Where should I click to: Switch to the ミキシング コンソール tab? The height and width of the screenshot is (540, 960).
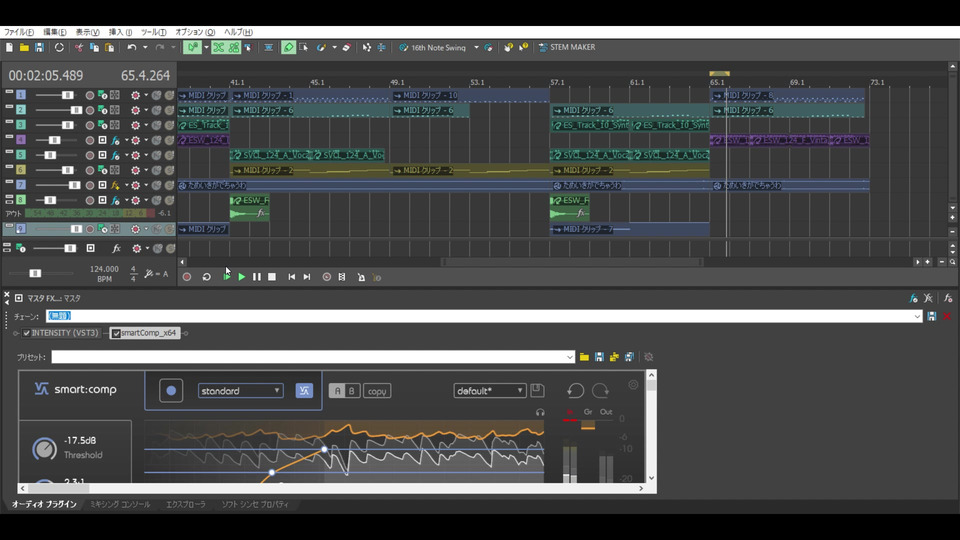120,504
